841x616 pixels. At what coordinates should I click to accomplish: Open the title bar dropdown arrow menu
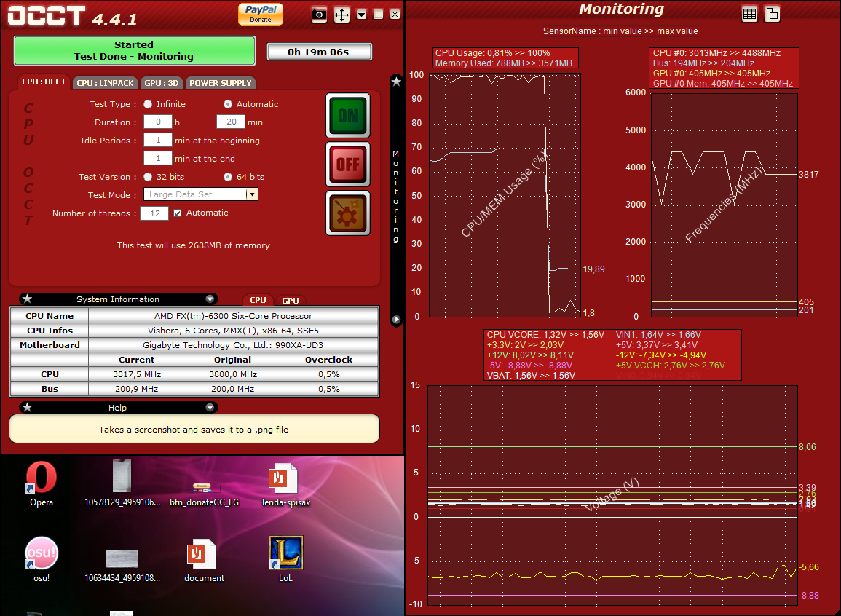361,15
